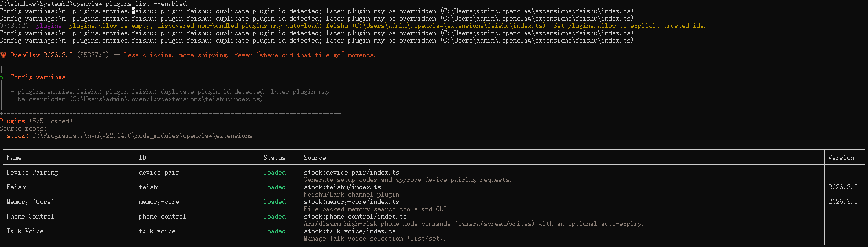Click 'Arm/disarm high-risk phone node' description

474,224
